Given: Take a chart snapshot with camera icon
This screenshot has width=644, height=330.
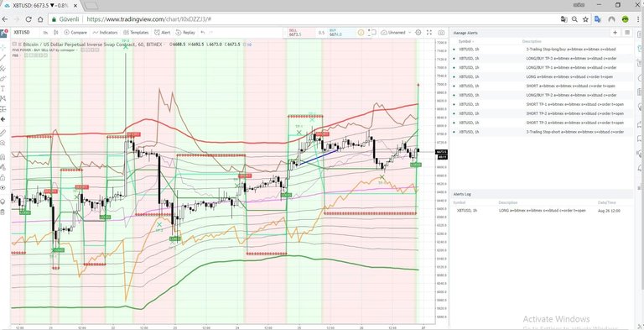Looking at the screenshot, I should tap(441, 33).
